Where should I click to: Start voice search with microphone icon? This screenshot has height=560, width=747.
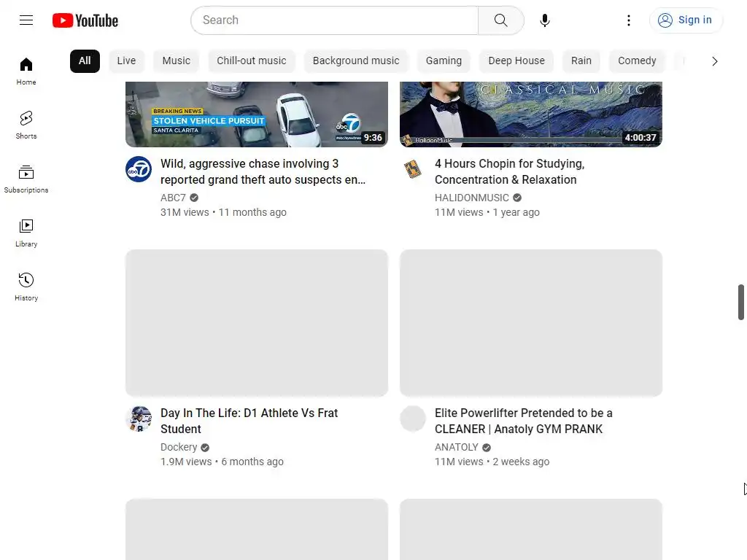pos(545,20)
